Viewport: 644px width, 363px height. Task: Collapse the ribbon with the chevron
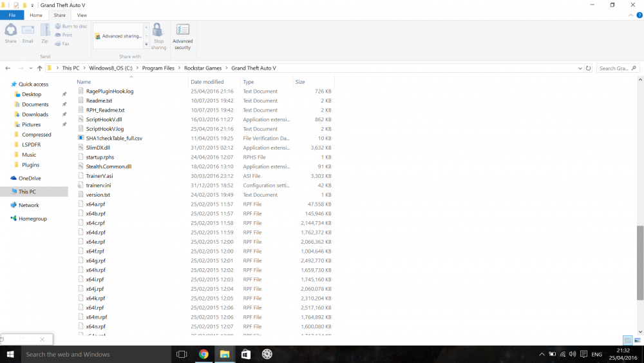(x=630, y=15)
